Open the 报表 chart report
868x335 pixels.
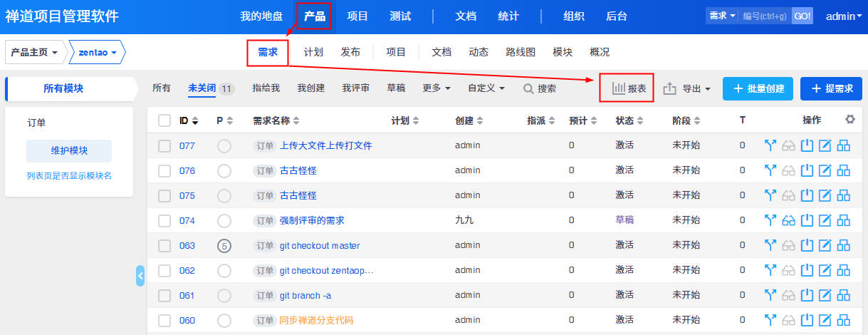pos(628,88)
